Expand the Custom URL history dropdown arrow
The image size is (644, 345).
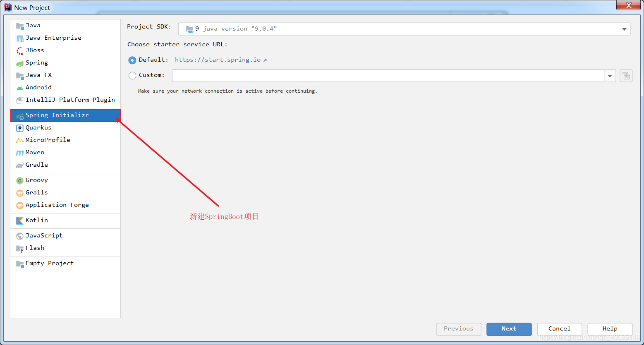(610, 76)
